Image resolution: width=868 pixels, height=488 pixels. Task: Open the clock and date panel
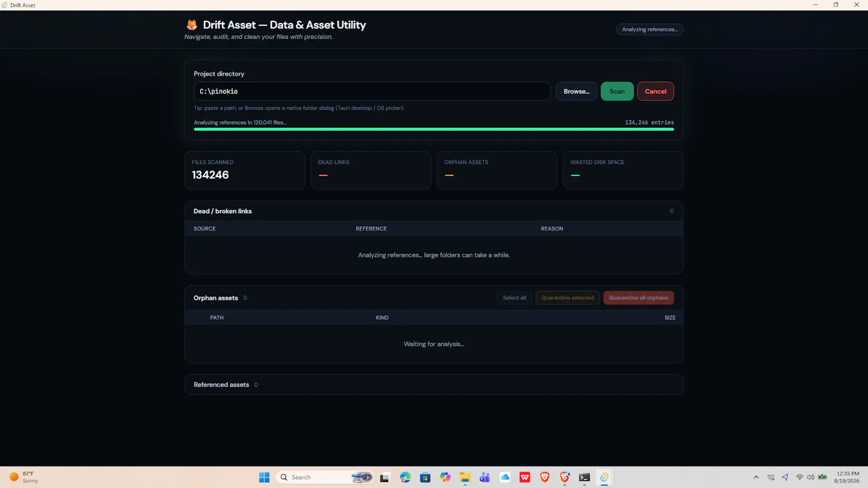click(x=847, y=477)
